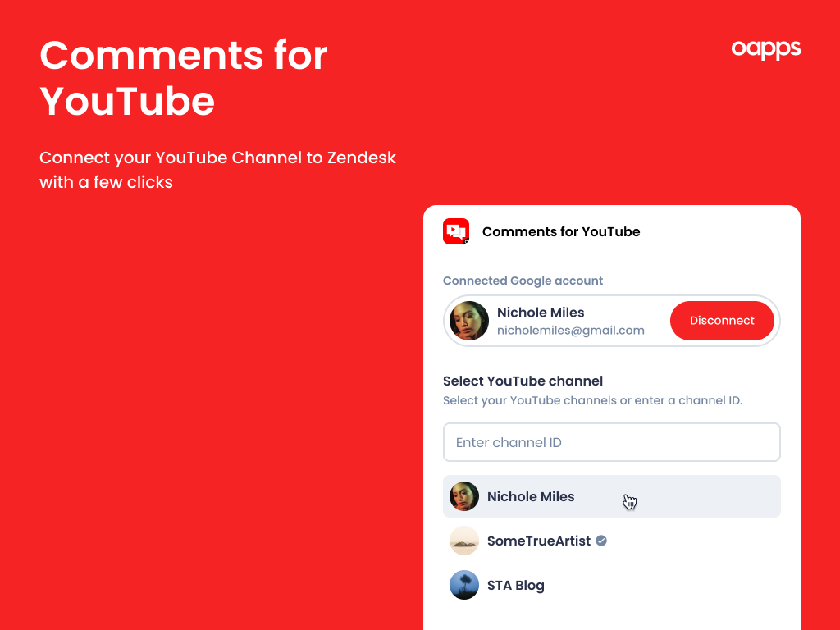Click the Connected Google account label

tap(523, 281)
